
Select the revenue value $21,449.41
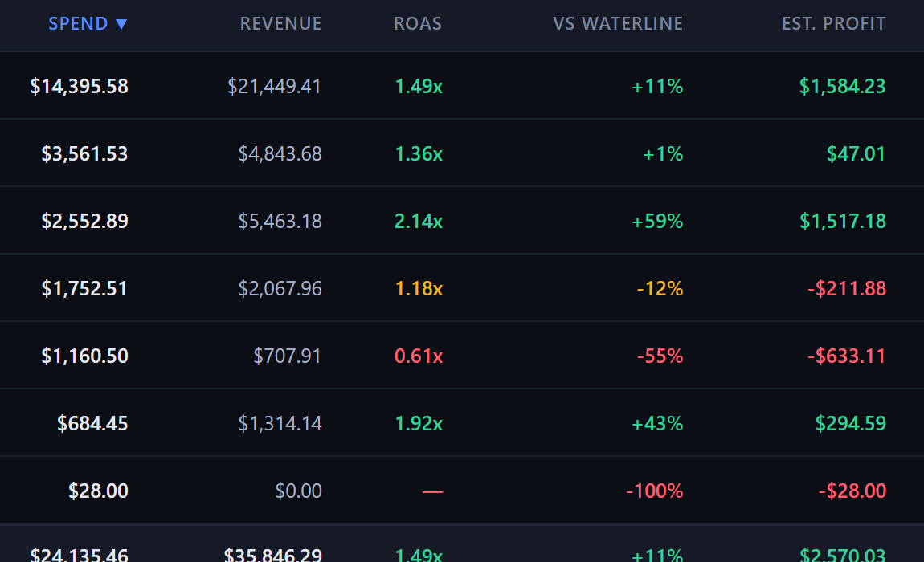[275, 87]
